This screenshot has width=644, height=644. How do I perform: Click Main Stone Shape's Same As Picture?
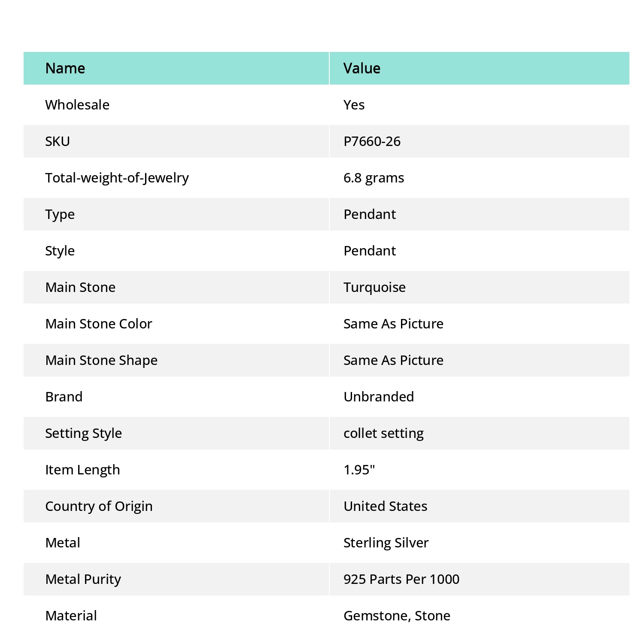point(393,360)
